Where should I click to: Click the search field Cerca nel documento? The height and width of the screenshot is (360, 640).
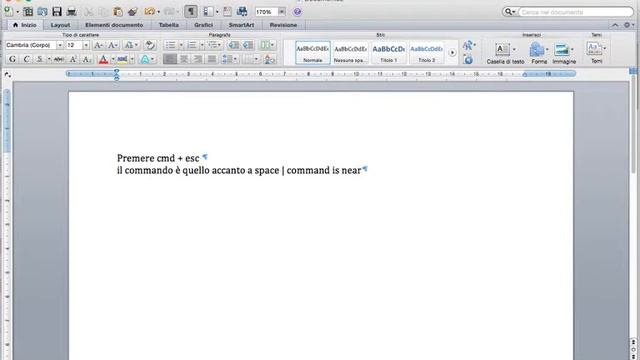click(x=576, y=12)
